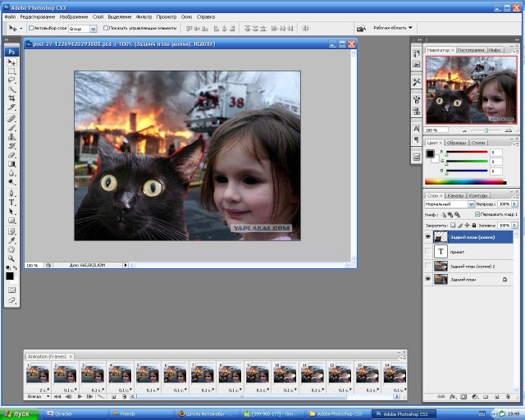This screenshot has height=420, width=525.
Task: Click the lock all icon in Layers
Action: tap(474, 226)
